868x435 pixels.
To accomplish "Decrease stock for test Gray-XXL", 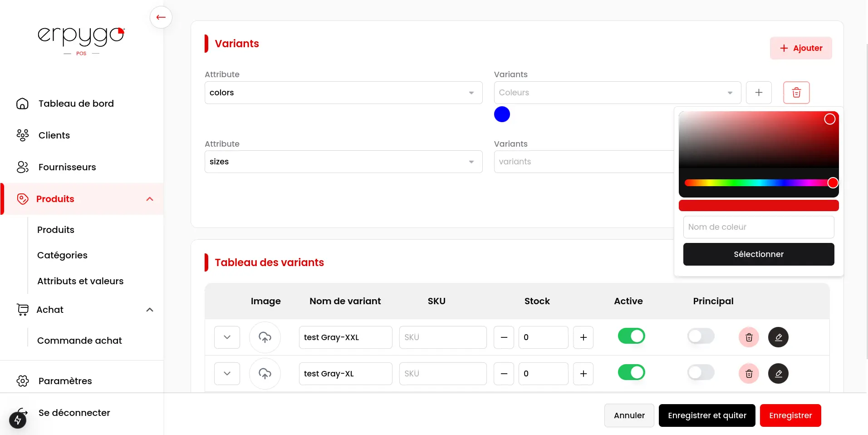I will point(504,337).
